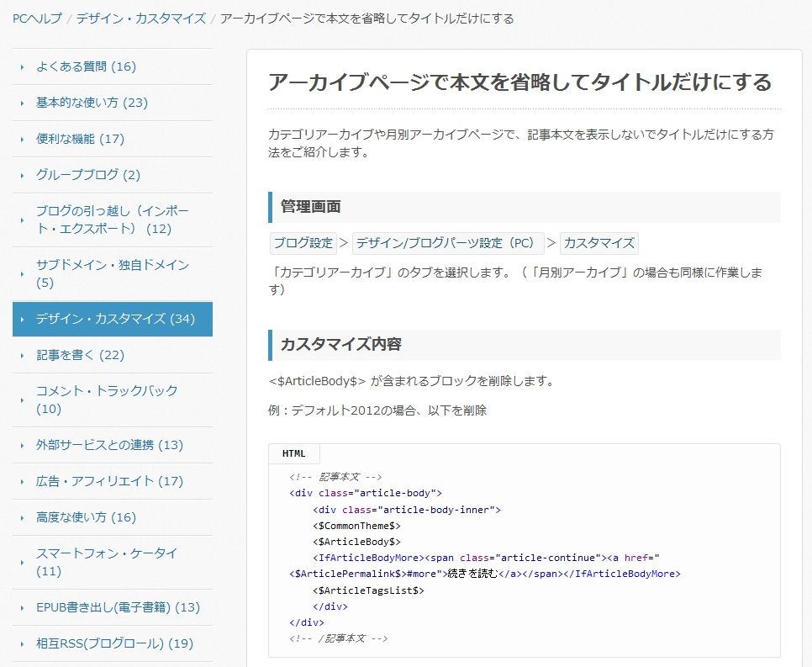Open the カスタマイズ step button
This screenshot has width=812, height=667.
(x=598, y=243)
